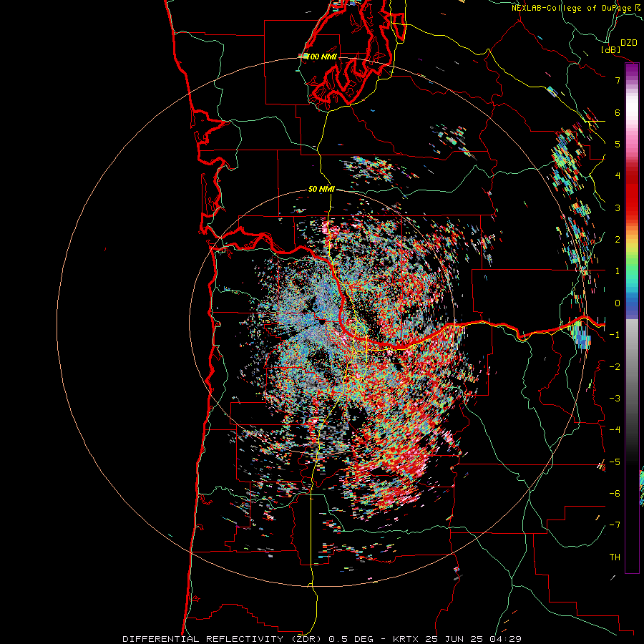
Task: Click the black radar site dot at center
Action: (322, 322)
